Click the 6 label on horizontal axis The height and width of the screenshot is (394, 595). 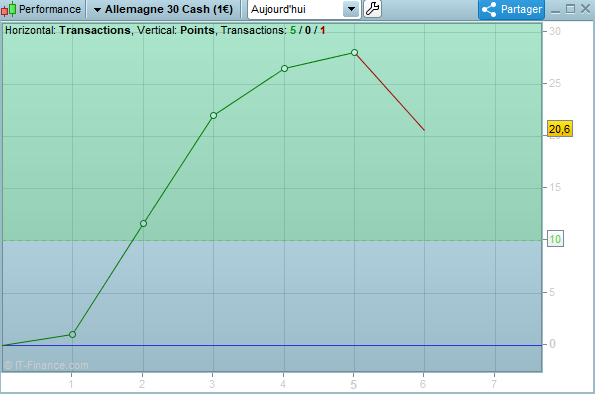423,384
